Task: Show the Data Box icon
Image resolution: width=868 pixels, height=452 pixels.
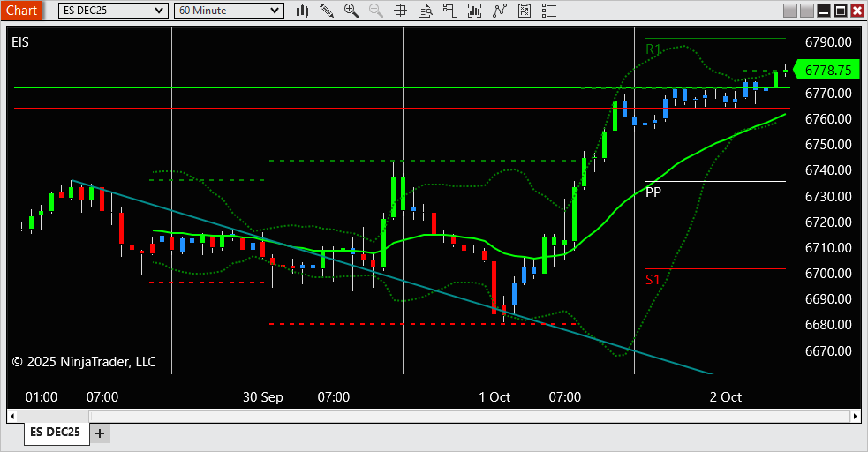Action: [425, 11]
